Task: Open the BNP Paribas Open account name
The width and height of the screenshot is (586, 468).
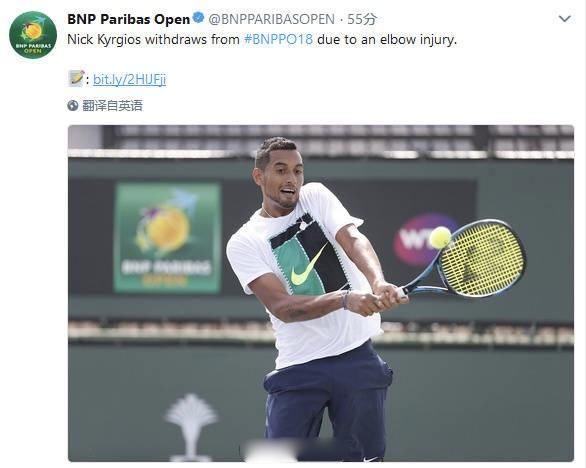Action: coord(129,19)
